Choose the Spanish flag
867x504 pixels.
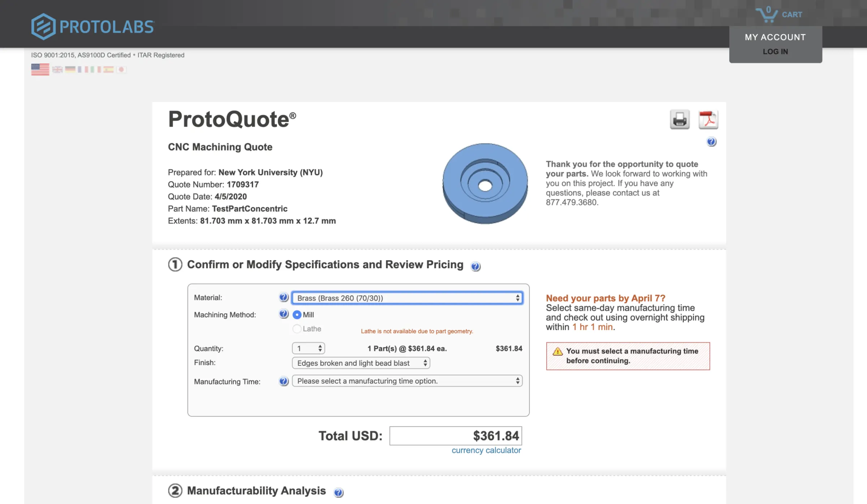(x=108, y=69)
